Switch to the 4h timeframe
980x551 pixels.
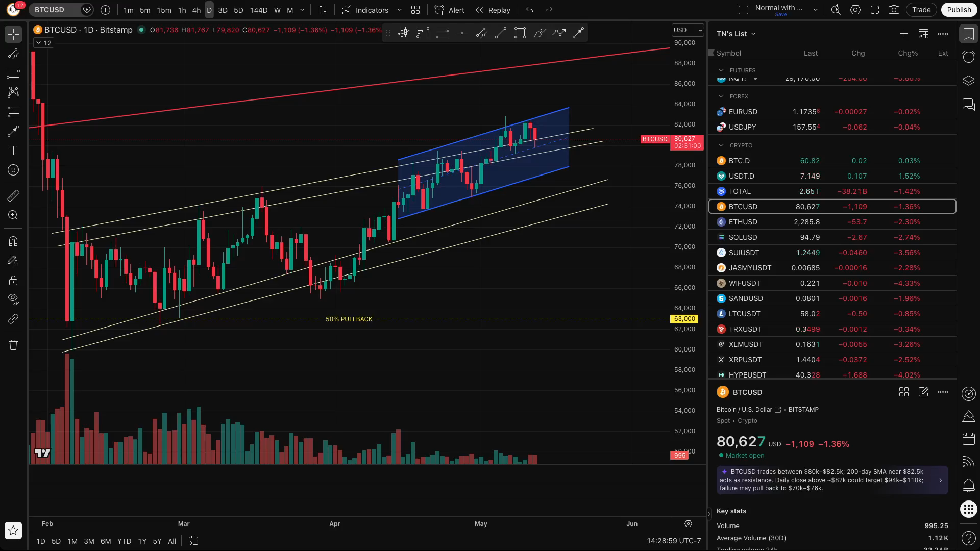(197, 10)
